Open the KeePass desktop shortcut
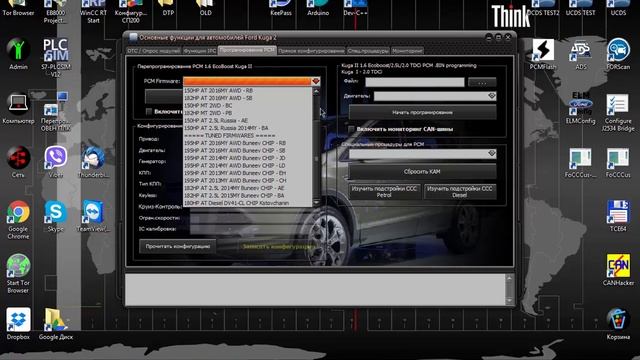 [281, 8]
